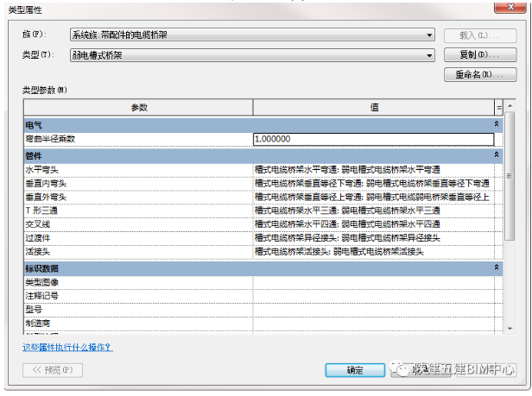The width and height of the screenshot is (532, 396).
Task: Close the 类型属性 dialog
Action: tap(510, 7)
